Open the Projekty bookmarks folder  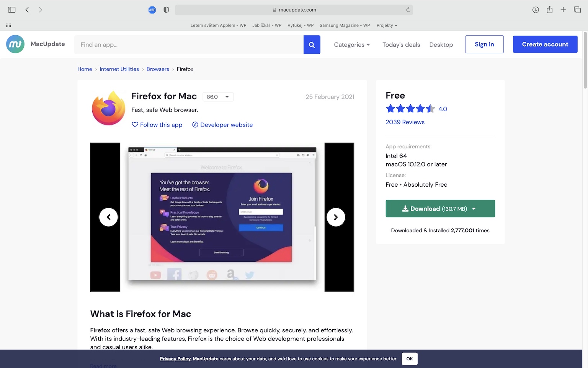pos(387,25)
